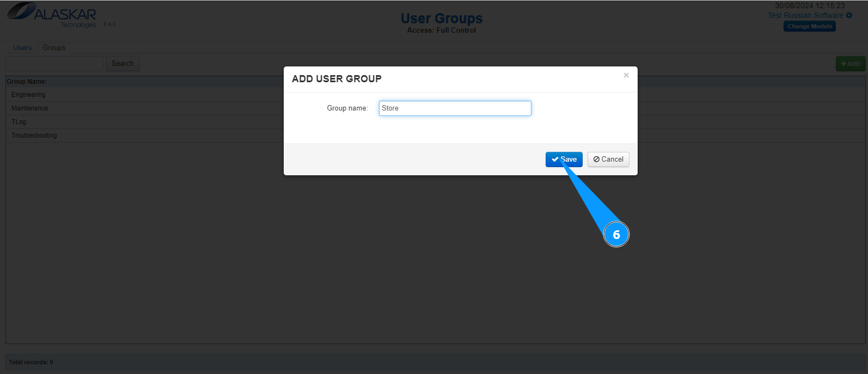Focus the group search text box
The width and height of the screenshot is (868, 374).
pos(54,64)
